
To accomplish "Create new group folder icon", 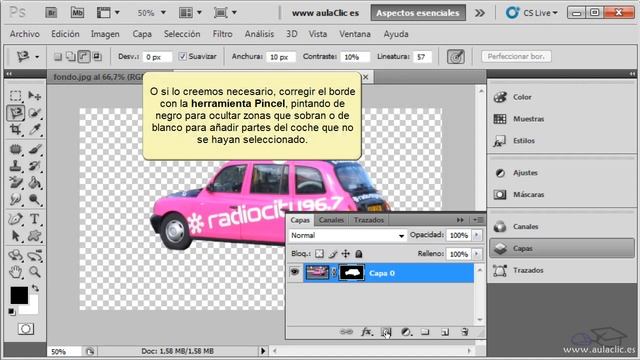I will [425, 331].
